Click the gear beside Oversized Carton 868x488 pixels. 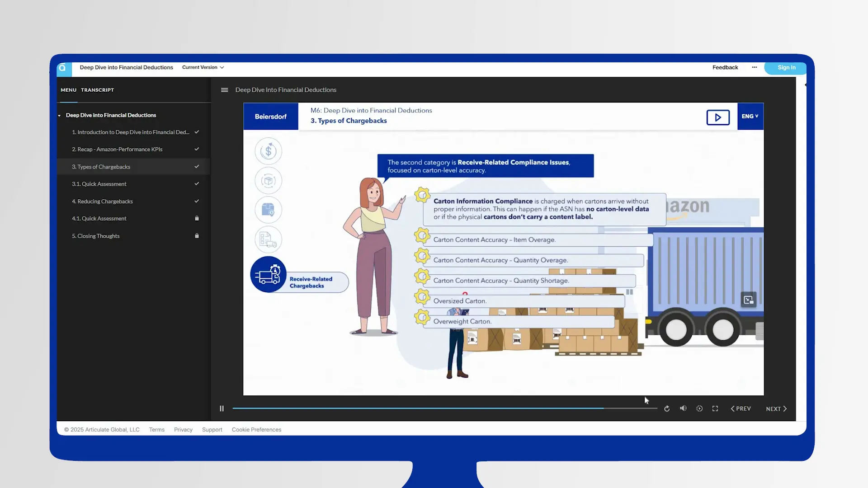coord(422,296)
